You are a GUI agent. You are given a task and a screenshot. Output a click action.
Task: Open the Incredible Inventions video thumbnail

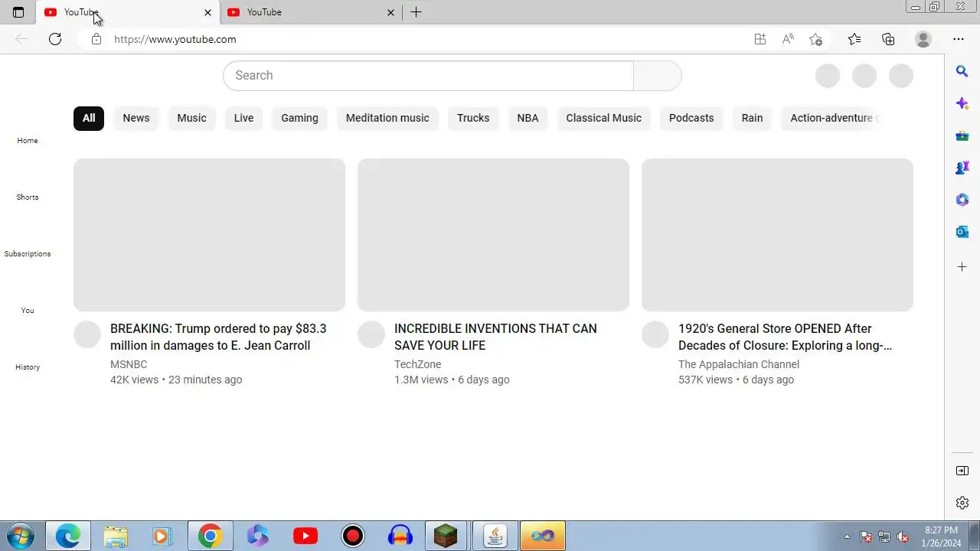pos(493,235)
